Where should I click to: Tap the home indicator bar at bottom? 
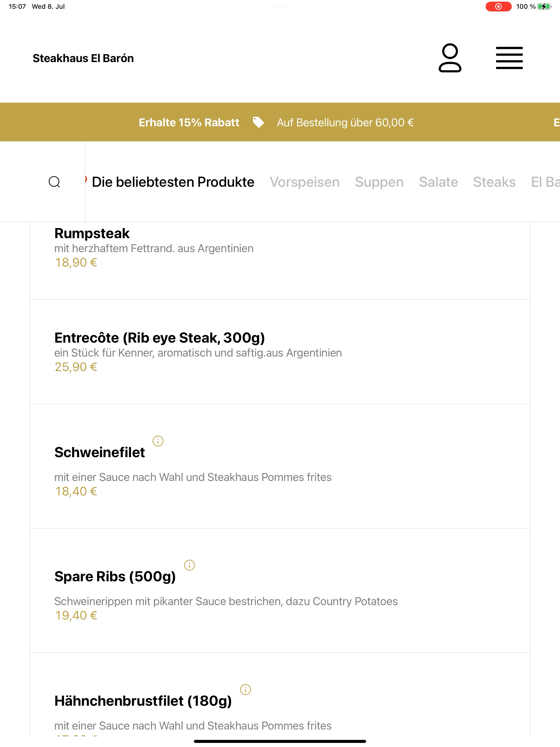pyautogui.click(x=280, y=741)
